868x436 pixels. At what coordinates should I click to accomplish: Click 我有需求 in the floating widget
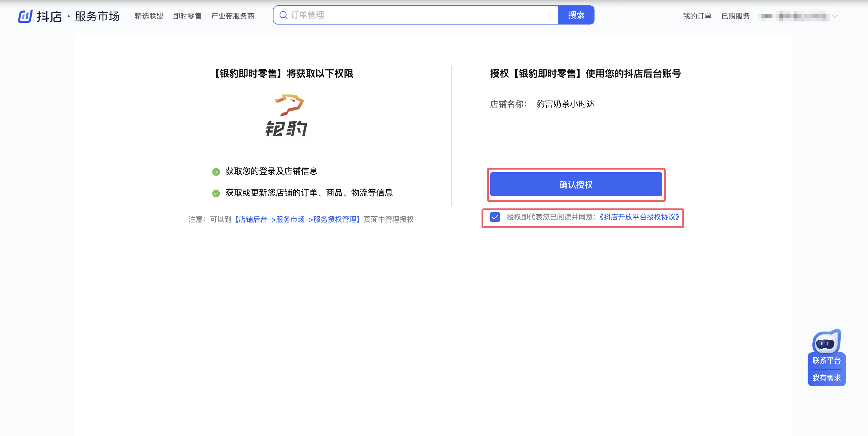pos(826,378)
